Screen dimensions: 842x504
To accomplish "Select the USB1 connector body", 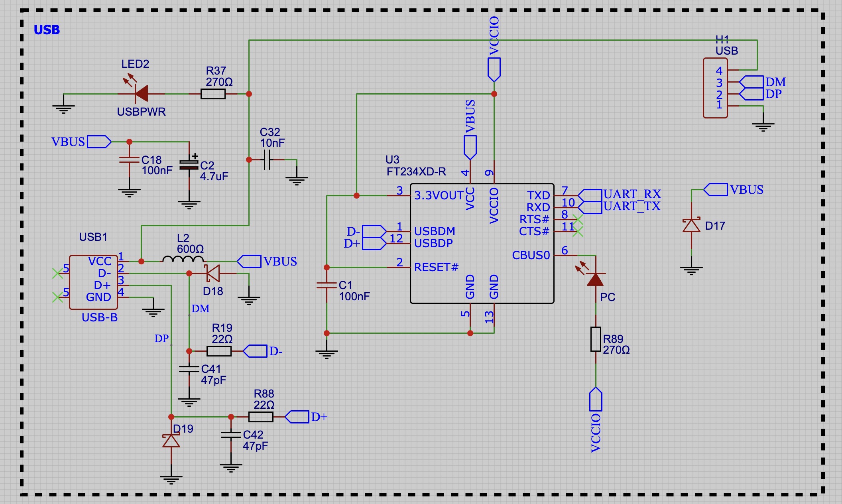I will coord(93,282).
